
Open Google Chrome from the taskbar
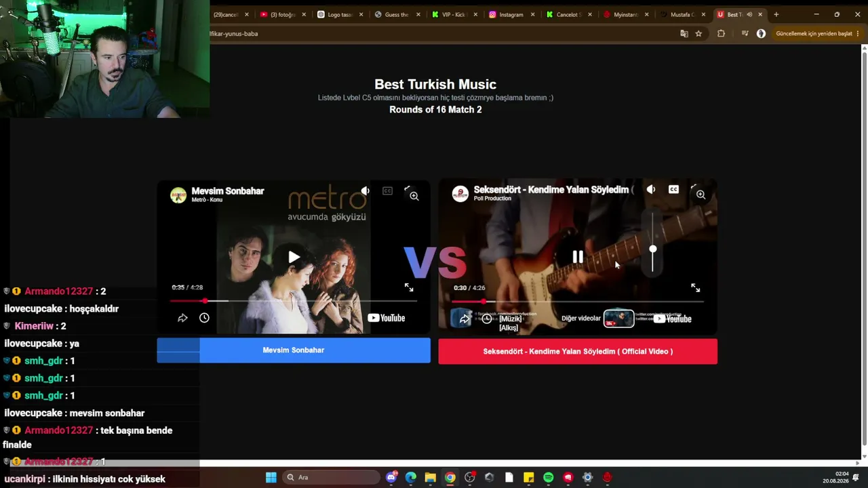pyautogui.click(x=450, y=477)
